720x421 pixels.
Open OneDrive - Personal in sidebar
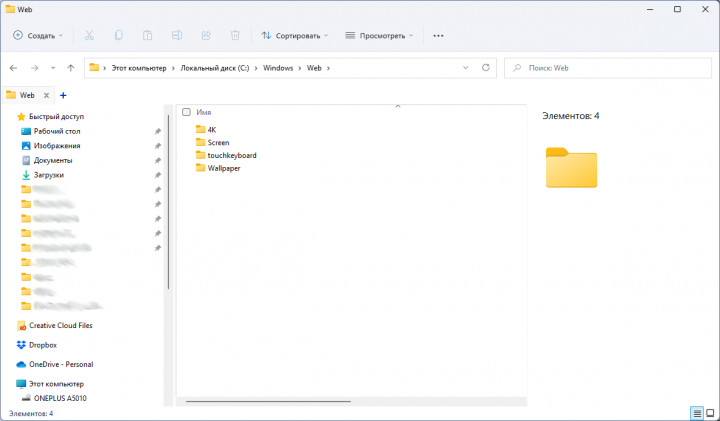coord(55,365)
